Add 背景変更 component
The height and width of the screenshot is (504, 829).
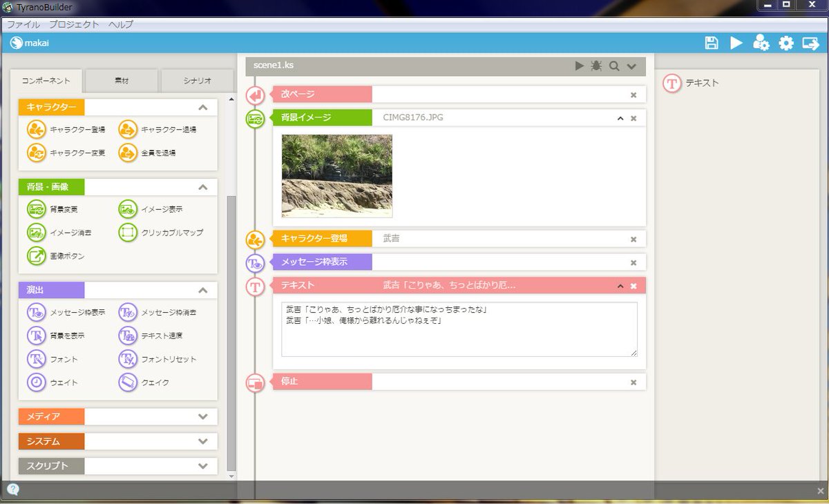coord(53,209)
